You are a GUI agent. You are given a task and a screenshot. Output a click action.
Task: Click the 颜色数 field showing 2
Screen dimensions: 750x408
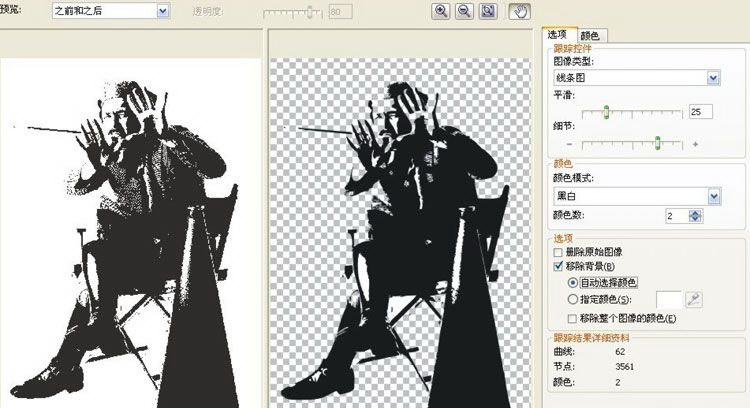point(677,216)
